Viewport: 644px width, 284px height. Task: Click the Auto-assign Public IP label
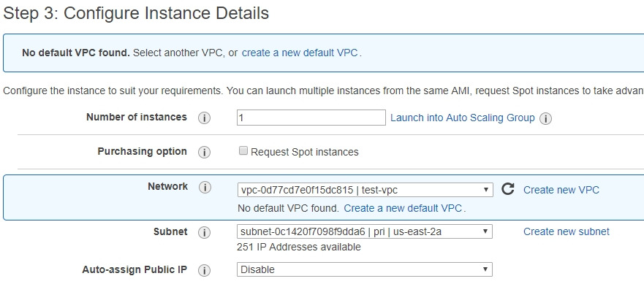tap(135, 269)
